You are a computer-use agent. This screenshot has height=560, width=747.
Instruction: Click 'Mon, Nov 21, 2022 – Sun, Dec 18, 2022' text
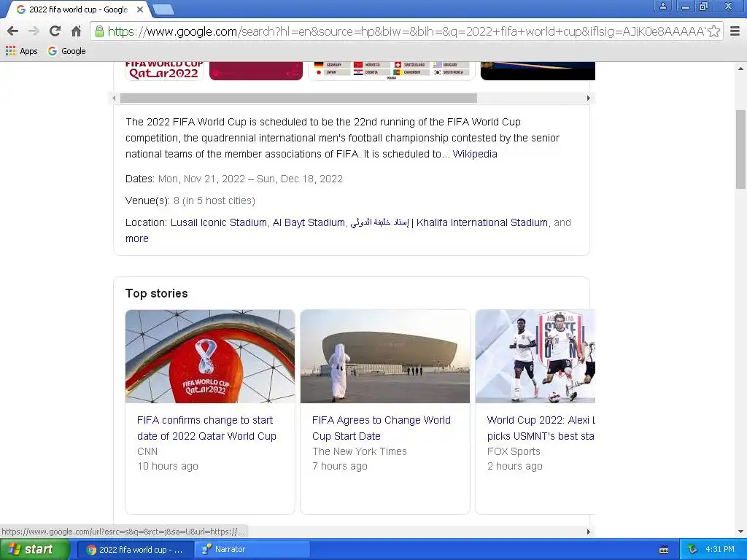(251, 179)
